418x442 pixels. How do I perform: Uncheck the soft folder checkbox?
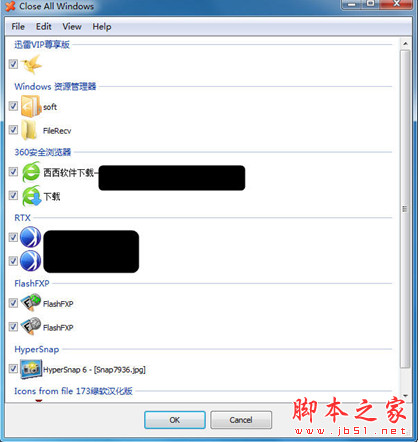click(x=13, y=106)
